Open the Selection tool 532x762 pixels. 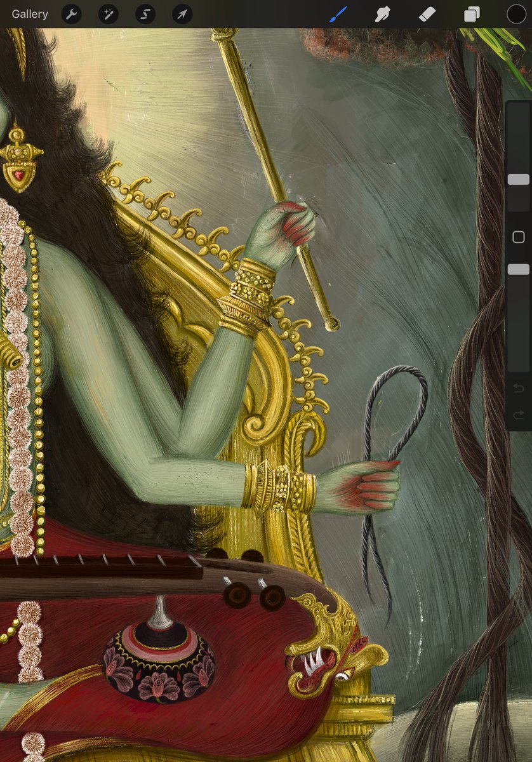tap(145, 14)
